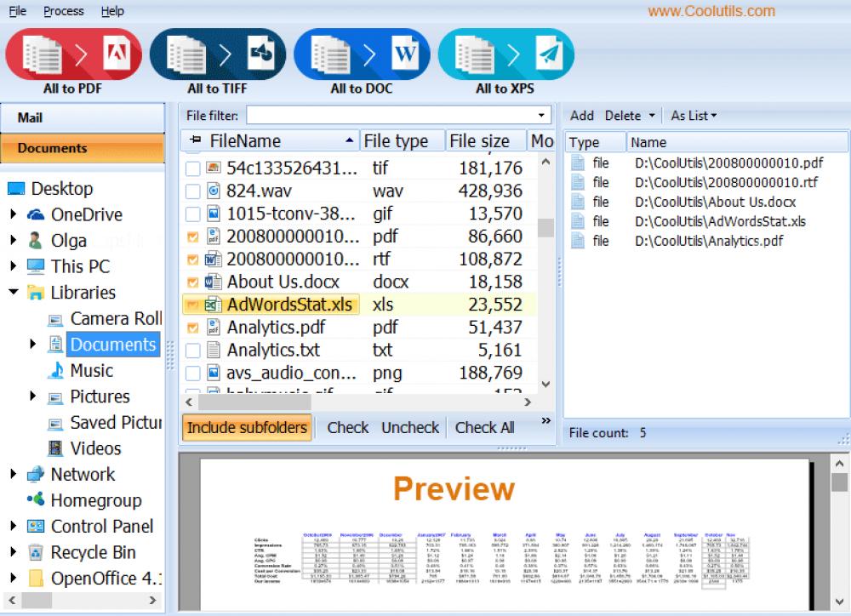Click the All to TIFF conversion icon
The image size is (851, 616).
click(217, 53)
